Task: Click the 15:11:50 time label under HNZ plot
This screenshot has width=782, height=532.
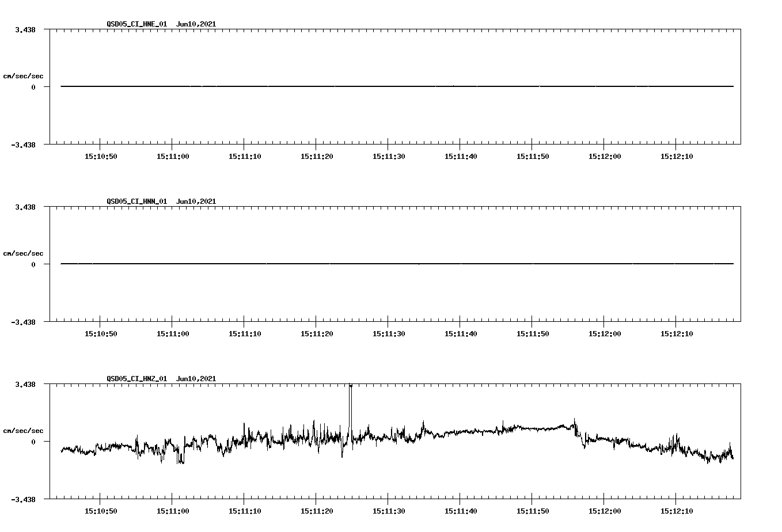Action: pyautogui.click(x=533, y=511)
